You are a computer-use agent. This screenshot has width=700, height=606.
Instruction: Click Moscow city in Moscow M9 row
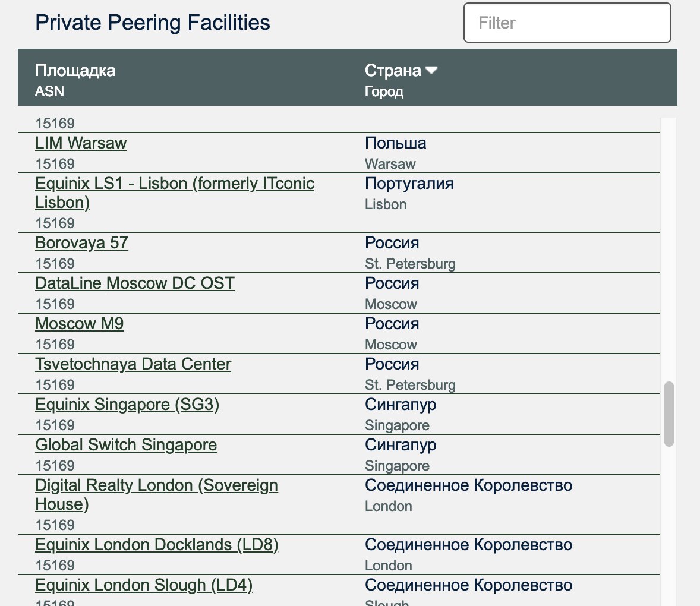390,345
